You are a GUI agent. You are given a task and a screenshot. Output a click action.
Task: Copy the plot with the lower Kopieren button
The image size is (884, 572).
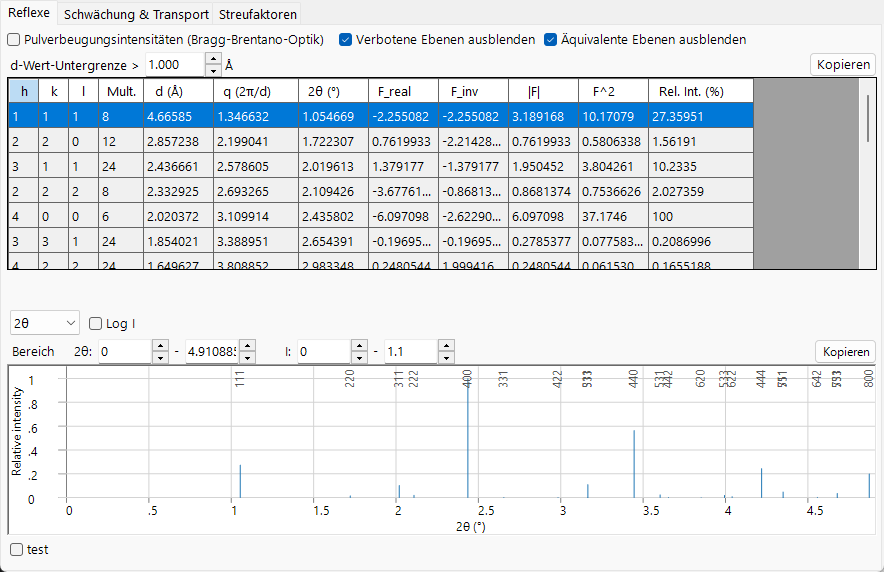pyautogui.click(x=846, y=352)
